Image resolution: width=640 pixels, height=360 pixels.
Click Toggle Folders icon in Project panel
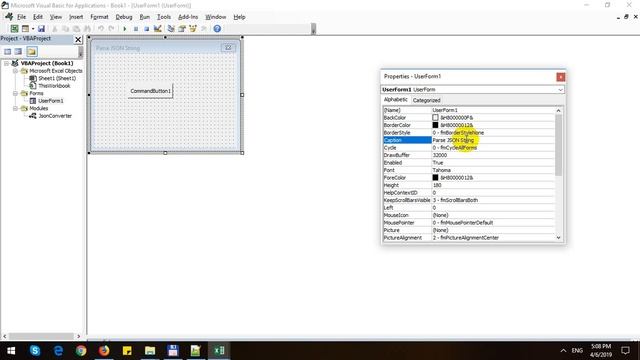[32, 51]
